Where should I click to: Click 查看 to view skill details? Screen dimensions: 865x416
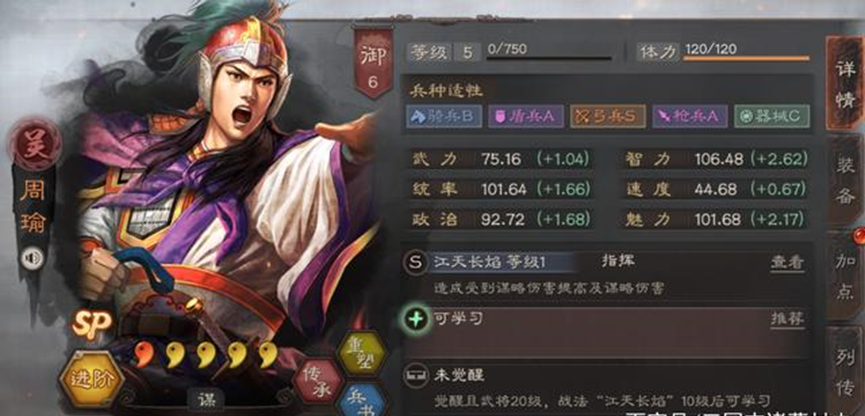(x=787, y=263)
